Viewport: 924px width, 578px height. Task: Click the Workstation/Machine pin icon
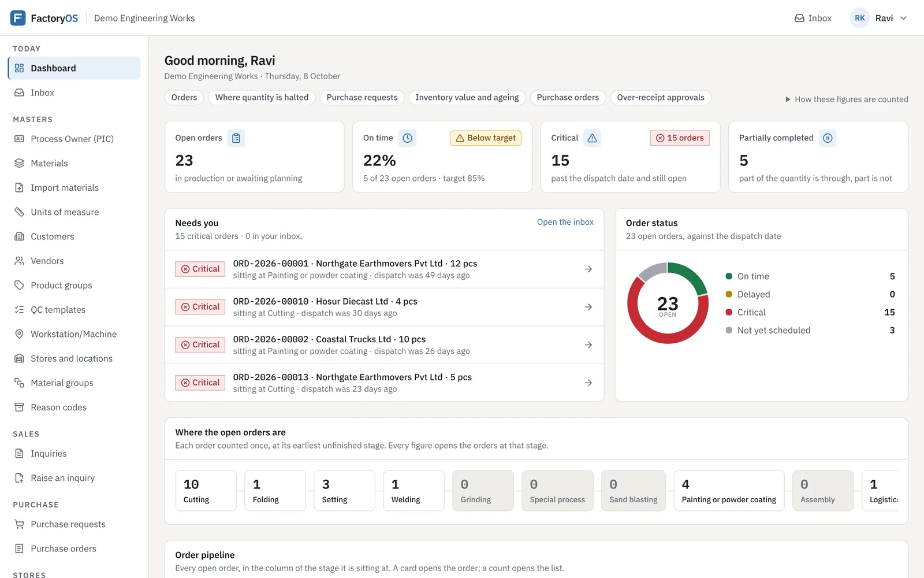point(19,334)
